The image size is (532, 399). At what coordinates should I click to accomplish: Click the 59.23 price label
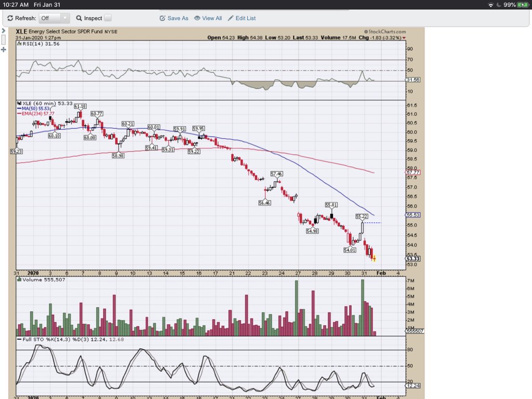[x=16, y=151]
